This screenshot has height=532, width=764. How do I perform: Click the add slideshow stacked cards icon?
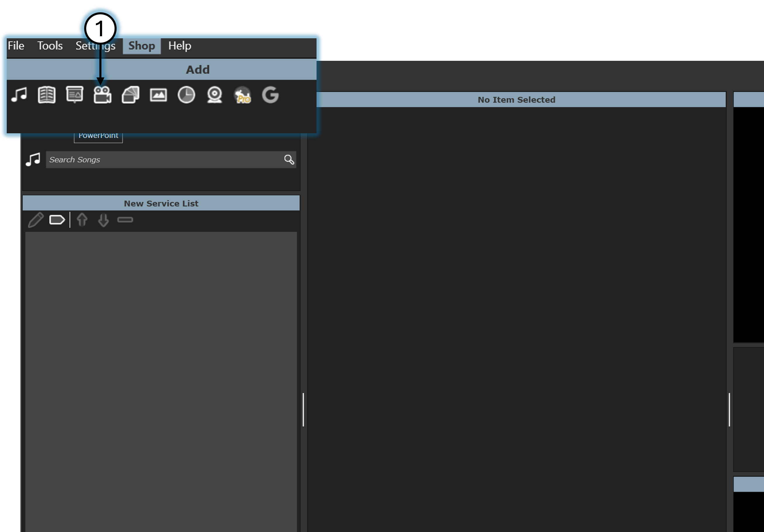click(130, 95)
